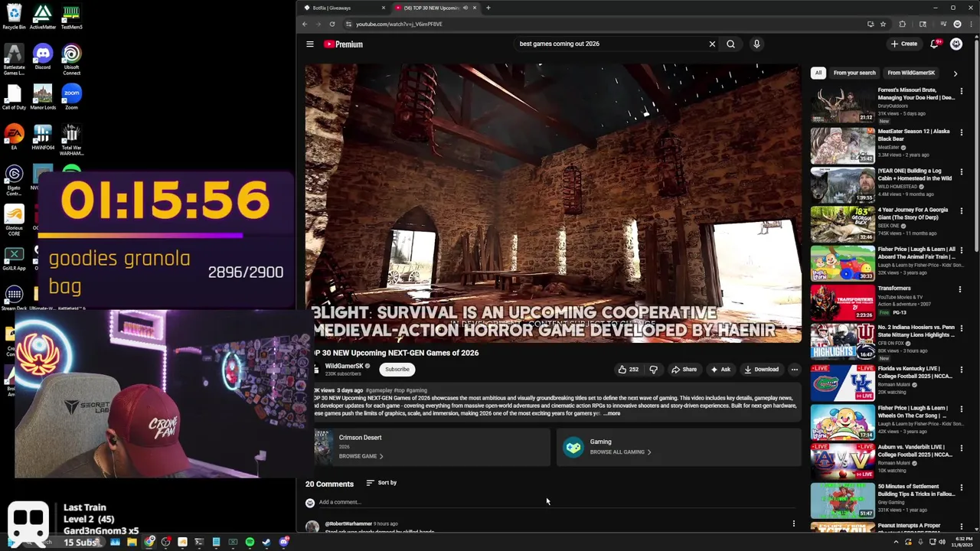Open the YouTube guide hamburger menu

[x=310, y=44]
